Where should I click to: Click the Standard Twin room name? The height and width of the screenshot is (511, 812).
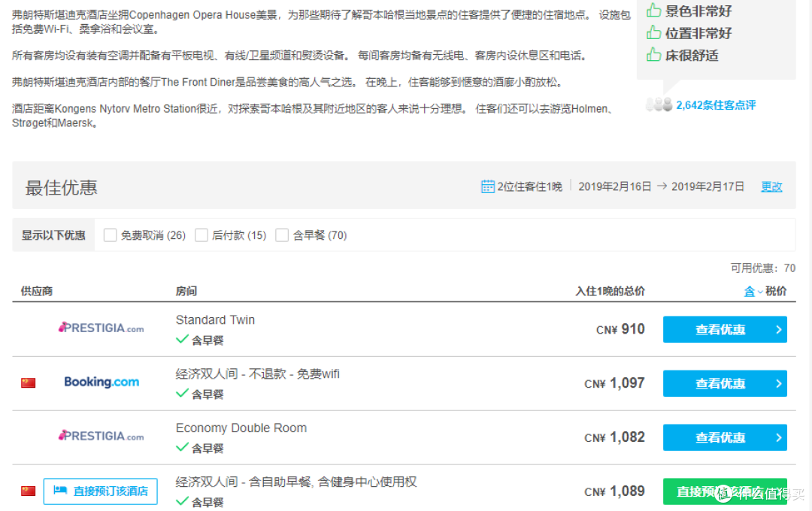(216, 320)
